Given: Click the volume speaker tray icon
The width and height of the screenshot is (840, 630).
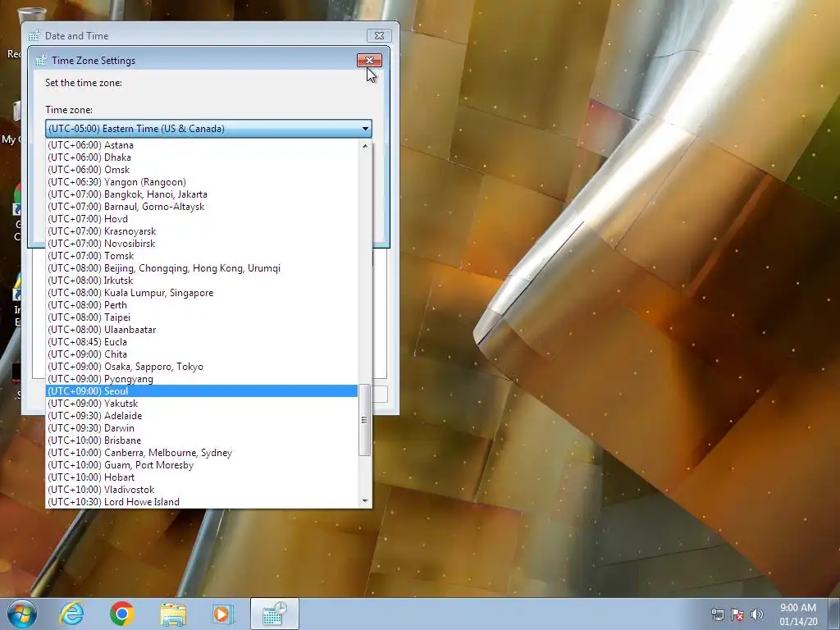Looking at the screenshot, I should point(756,614).
